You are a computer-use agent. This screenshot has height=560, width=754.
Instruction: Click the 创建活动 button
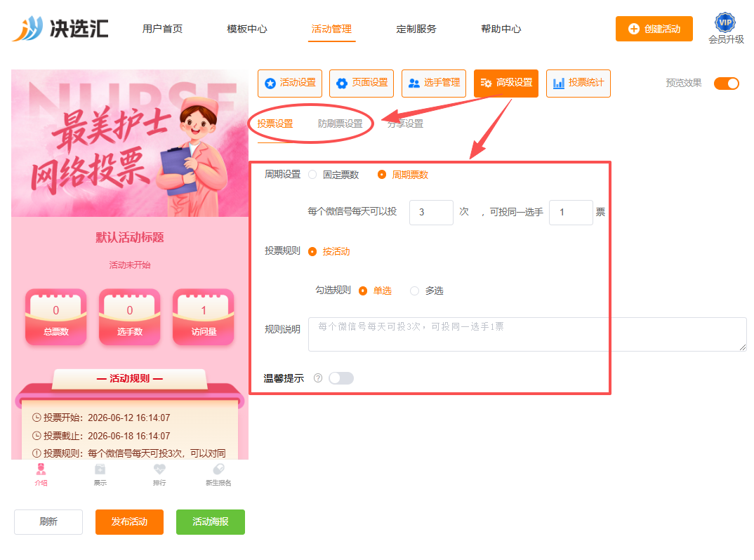tap(654, 29)
